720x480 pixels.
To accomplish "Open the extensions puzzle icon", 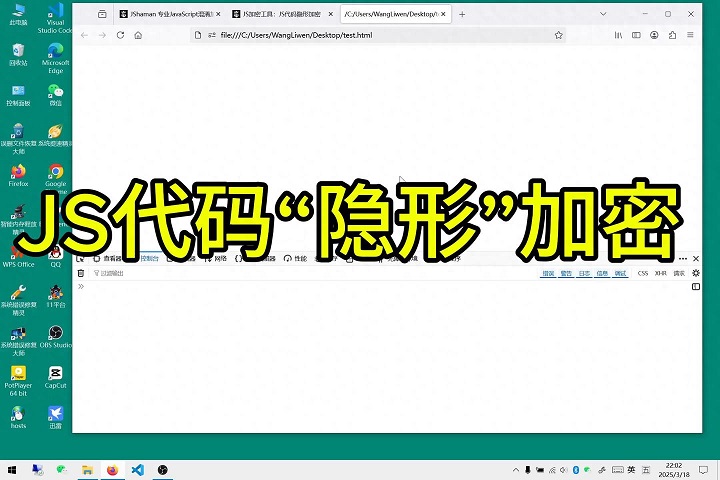I will [672, 35].
